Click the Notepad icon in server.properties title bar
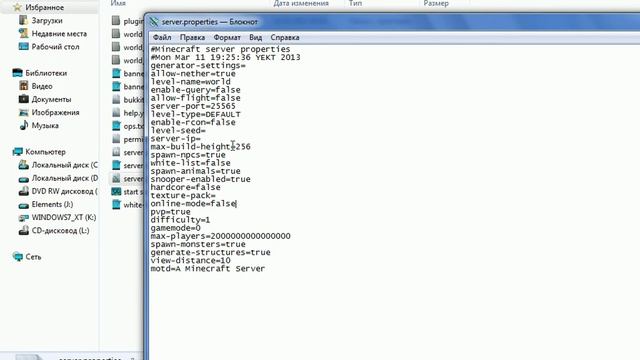This screenshot has height=360, width=640. [154, 22]
